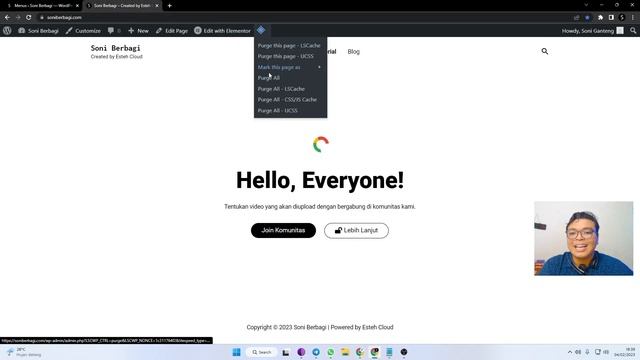640x360 pixels.
Task: Click the Copyright 2023 footer text
Action: [x=320, y=327]
